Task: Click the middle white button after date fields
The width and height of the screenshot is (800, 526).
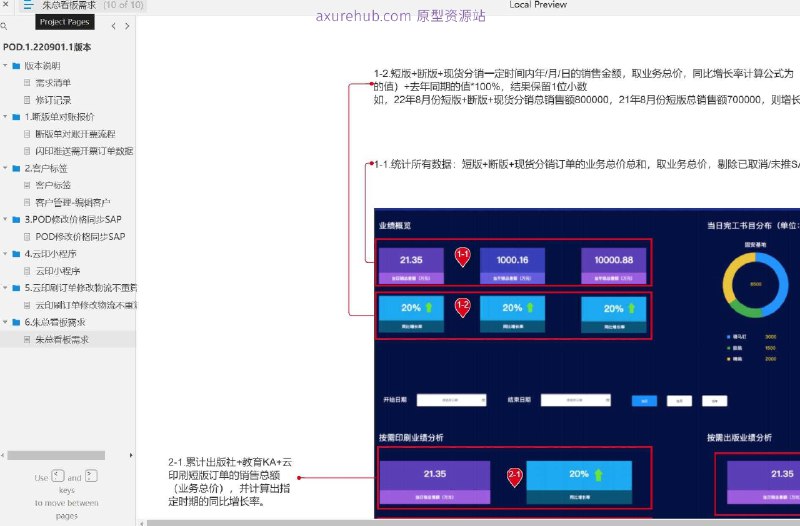Action: 680,401
